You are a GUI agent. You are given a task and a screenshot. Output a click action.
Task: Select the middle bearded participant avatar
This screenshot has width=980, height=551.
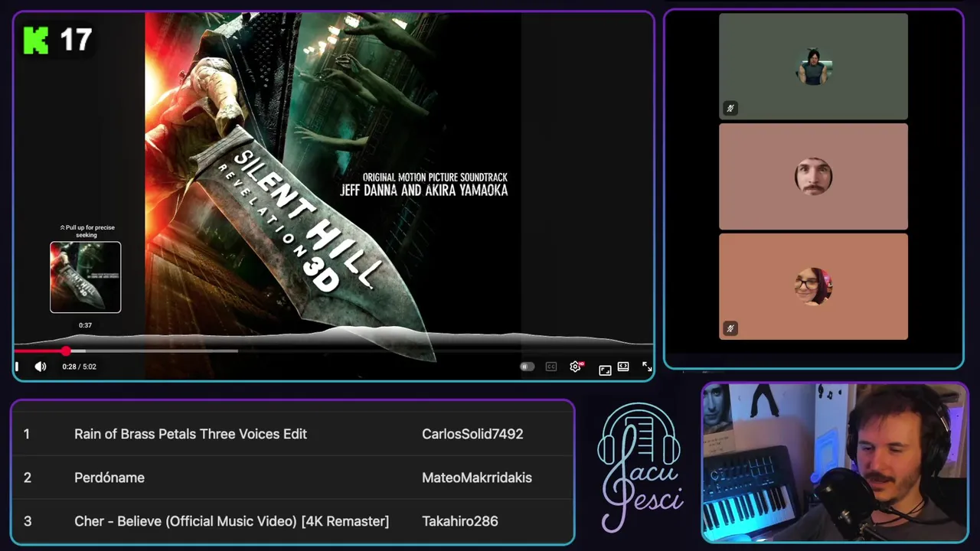point(813,177)
